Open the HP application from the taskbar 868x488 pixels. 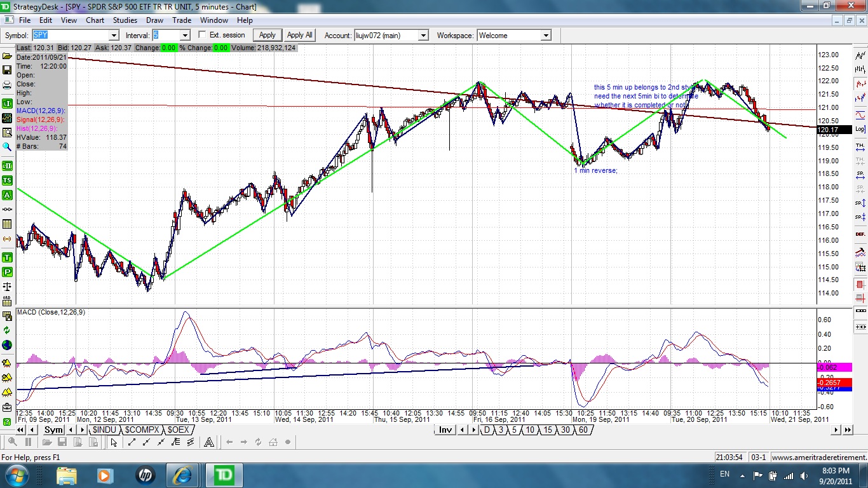(x=145, y=475)
